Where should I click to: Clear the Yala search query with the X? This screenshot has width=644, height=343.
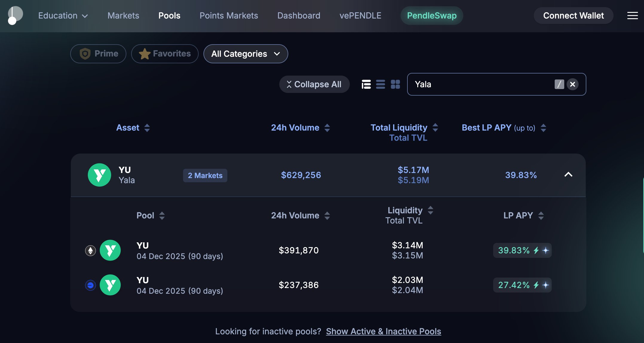[x=573, y=85]
